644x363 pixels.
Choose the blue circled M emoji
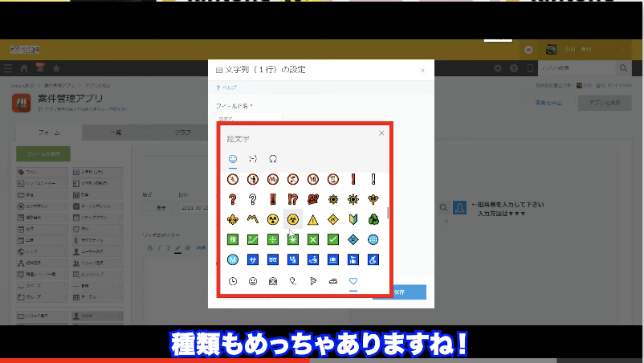coord(232,259)
